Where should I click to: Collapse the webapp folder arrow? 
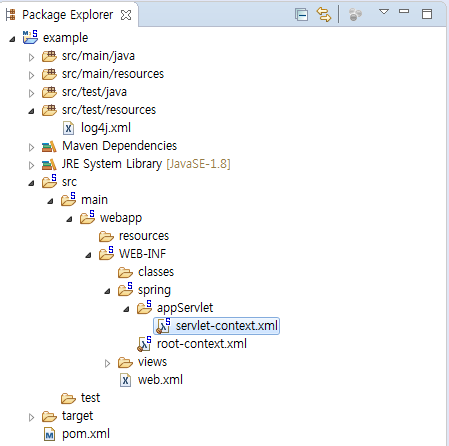click(69, 219)
